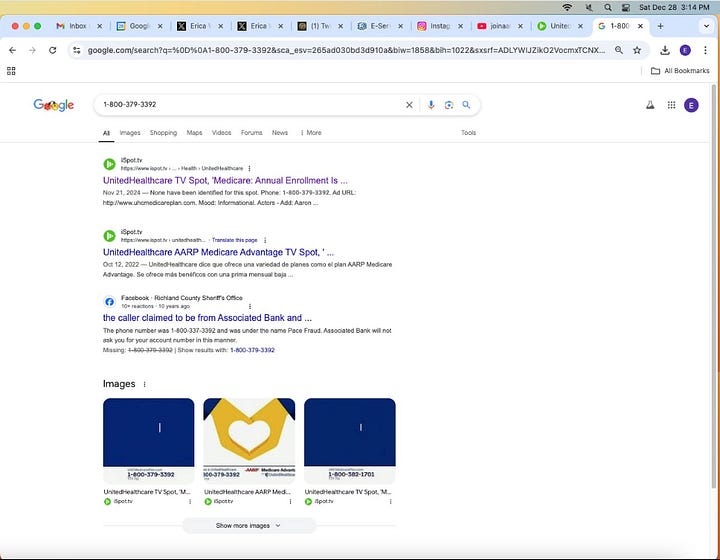Open options dots under heart hands image

click(x=290, y=502)
